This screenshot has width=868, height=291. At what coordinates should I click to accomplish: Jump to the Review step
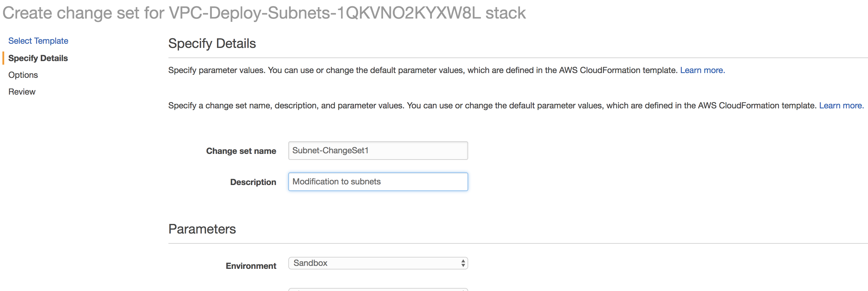(22, 92)
